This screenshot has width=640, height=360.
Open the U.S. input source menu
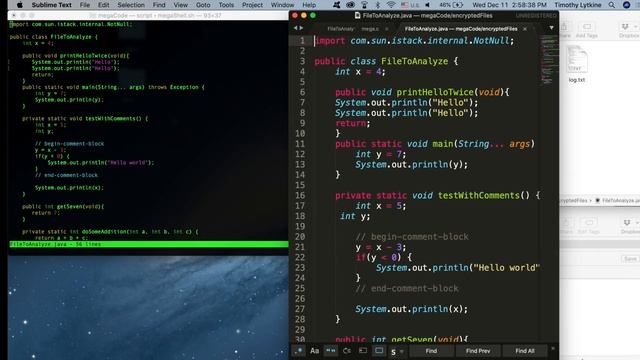point(410,5)
